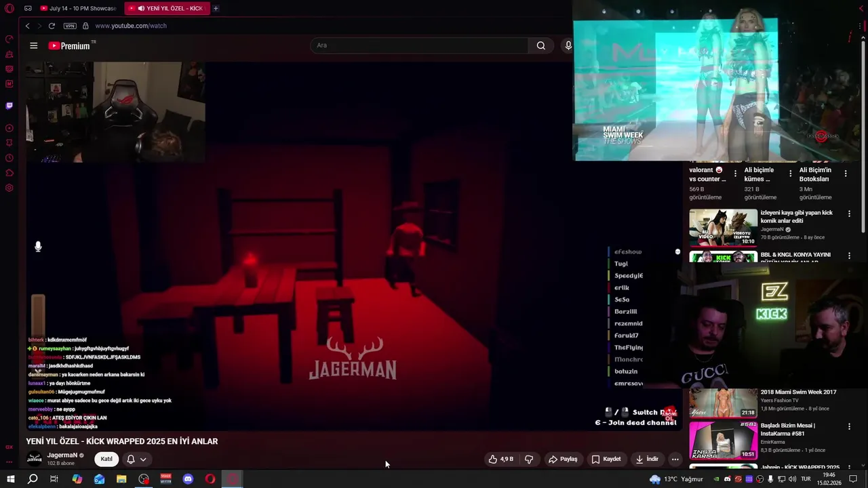Switch TUR keyboard language indicator

coord(806,479)
